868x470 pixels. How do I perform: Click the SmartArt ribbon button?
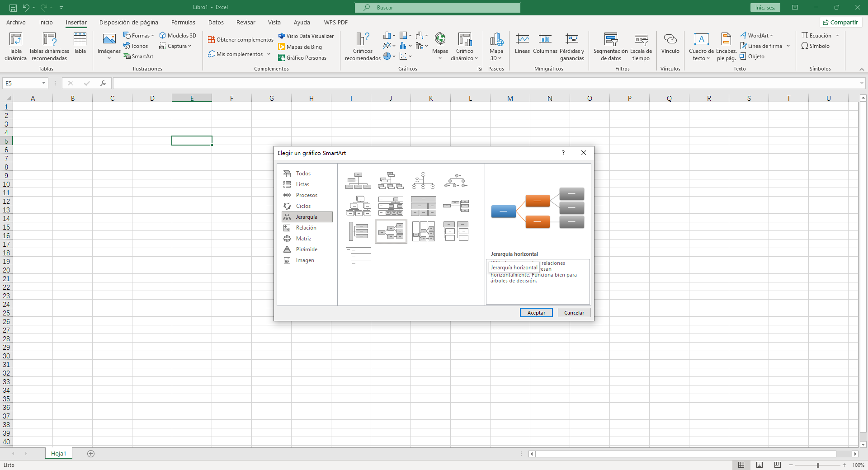(138, 56)
